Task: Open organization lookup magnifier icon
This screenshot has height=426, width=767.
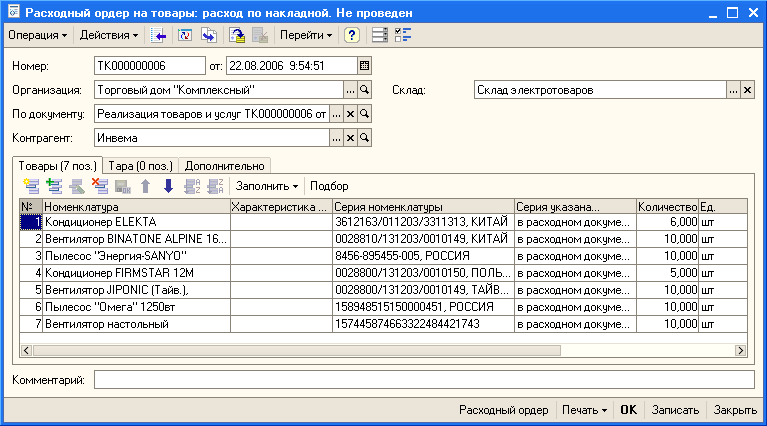Action: 364,90
